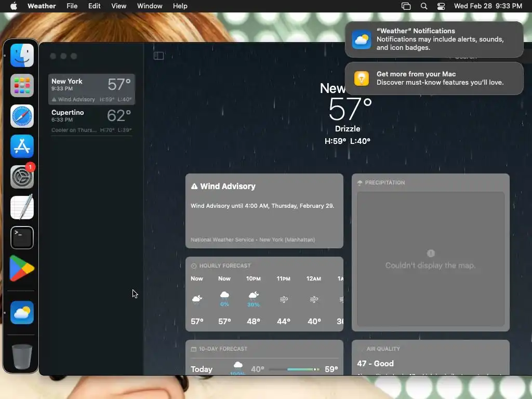
Task: Click the 30% precipitation chance under 10PM
Action: click(x=254, y=304)
